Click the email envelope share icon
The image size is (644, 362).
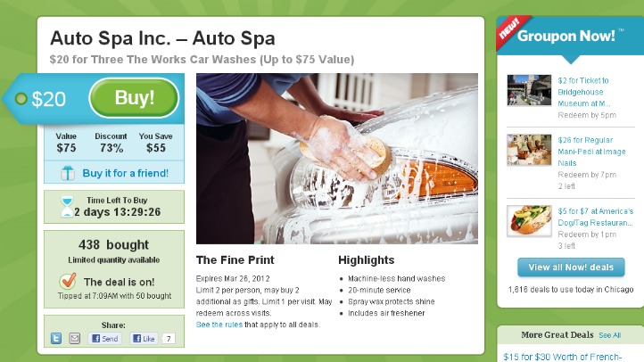pos(75,338)
